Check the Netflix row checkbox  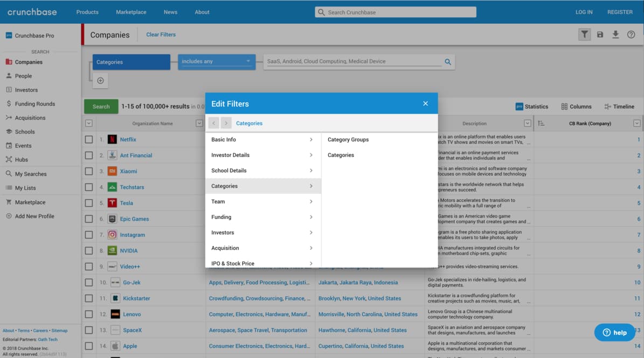[89, 139]
